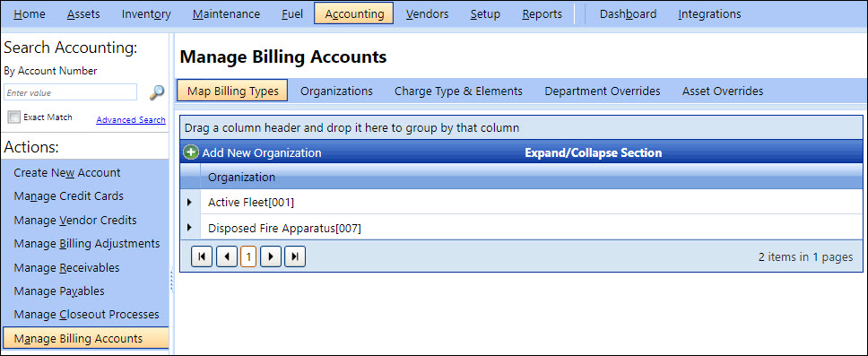Image resolution: width=868 pixels, height=356 pixels.
Task: Go to the previous page arrow
Action: click(x=226, y=256)
